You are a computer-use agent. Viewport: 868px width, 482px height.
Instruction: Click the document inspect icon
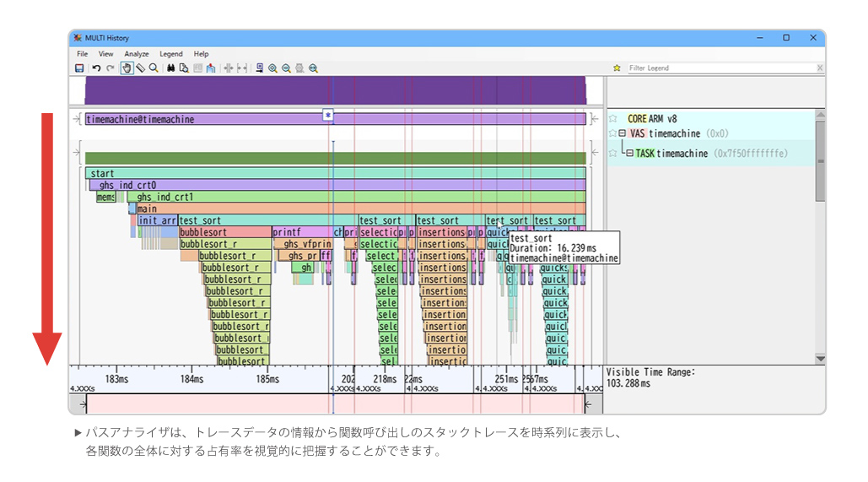click(x=184, y=68)
